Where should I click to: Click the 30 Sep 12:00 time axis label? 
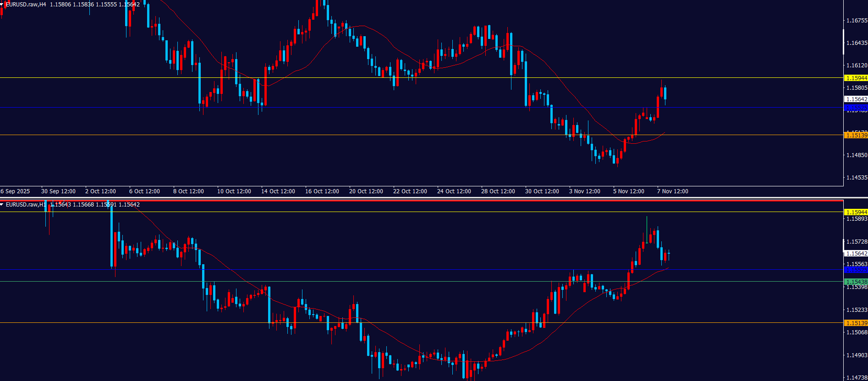(x=58, y=191)
